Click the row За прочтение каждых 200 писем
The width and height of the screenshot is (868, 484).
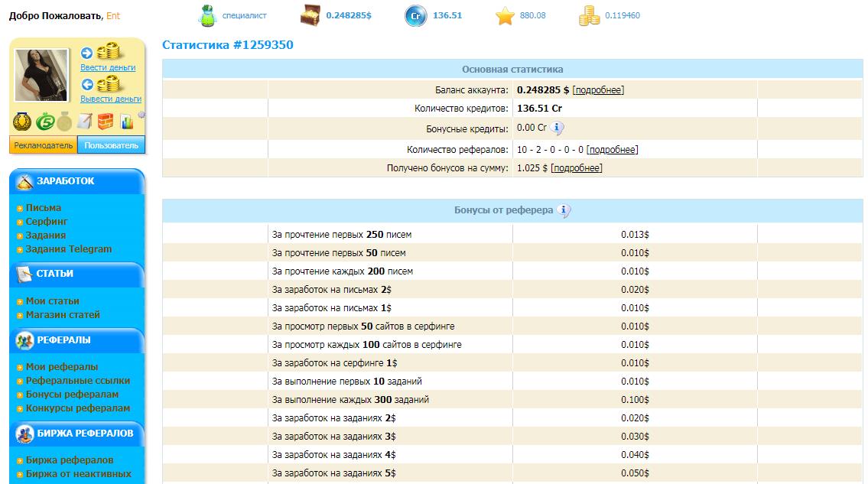tap(512, 271)
